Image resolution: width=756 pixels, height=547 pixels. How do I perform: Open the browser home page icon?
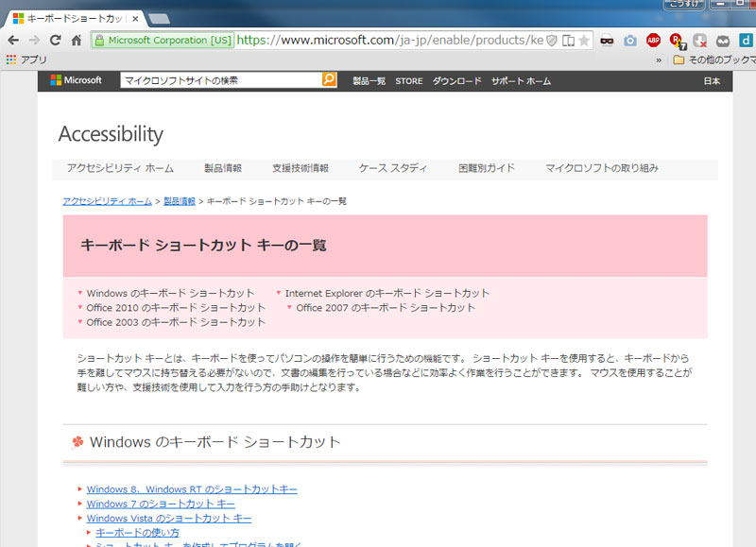(x=77, y=41)
